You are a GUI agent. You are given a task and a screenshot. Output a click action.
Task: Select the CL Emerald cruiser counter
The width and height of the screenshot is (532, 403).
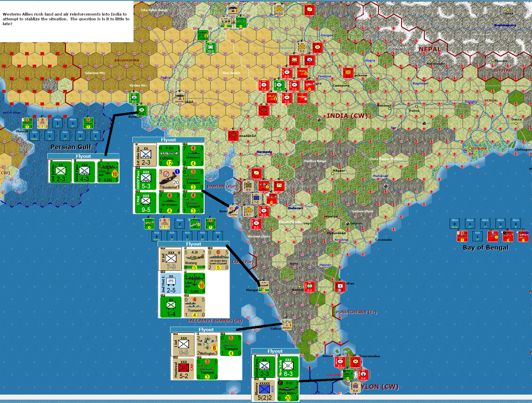tap(164, 224)
